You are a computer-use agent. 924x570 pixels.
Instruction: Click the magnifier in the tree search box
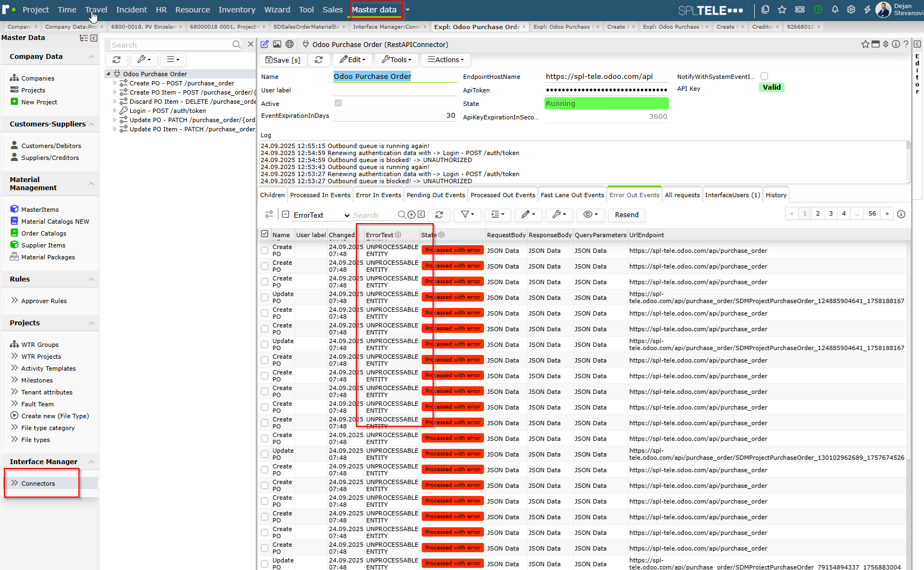point(236,45)
